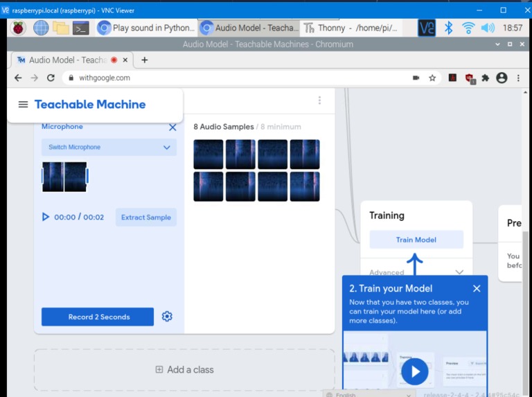Open the file manager folders icon
Screen dimensions: 532x397
[x=61, y=28]
